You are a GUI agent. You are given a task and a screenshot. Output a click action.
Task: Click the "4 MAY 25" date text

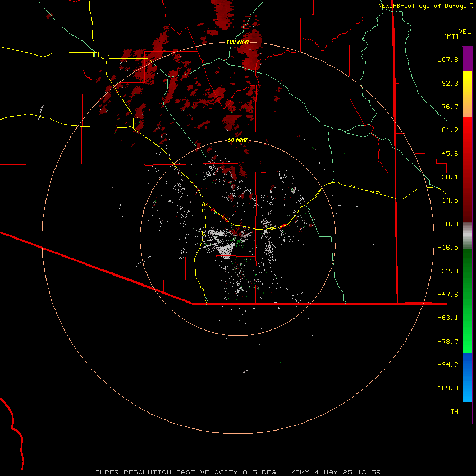coord(333,472)
